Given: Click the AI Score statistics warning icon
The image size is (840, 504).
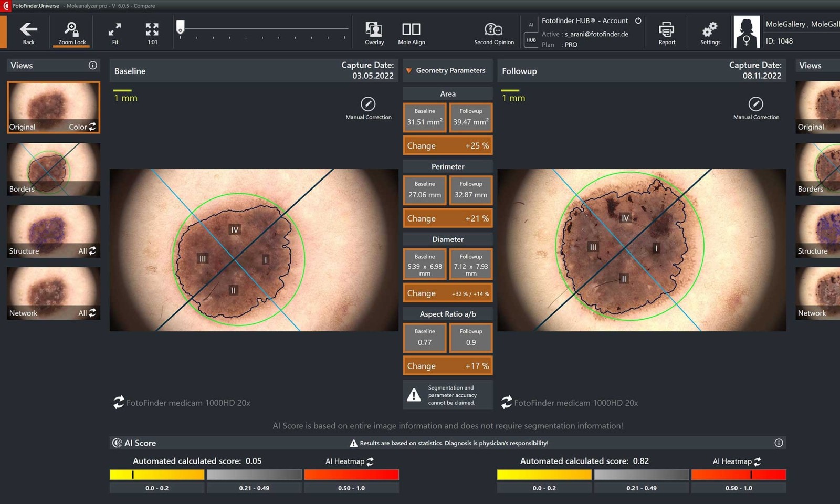Looking at the screenshot, I should [353, 443].
